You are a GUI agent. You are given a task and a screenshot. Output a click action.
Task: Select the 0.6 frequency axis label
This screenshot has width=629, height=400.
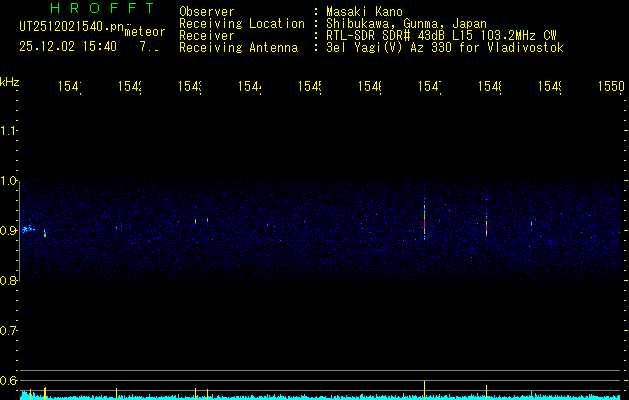point(9,381)
